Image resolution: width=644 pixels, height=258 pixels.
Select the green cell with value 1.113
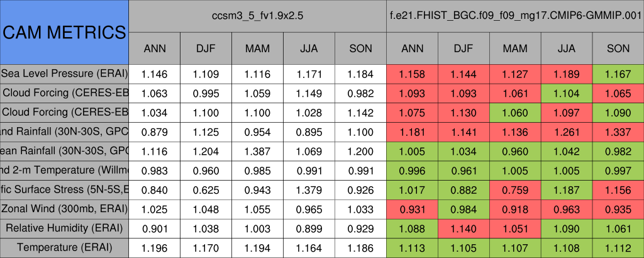tap(412, 247)
